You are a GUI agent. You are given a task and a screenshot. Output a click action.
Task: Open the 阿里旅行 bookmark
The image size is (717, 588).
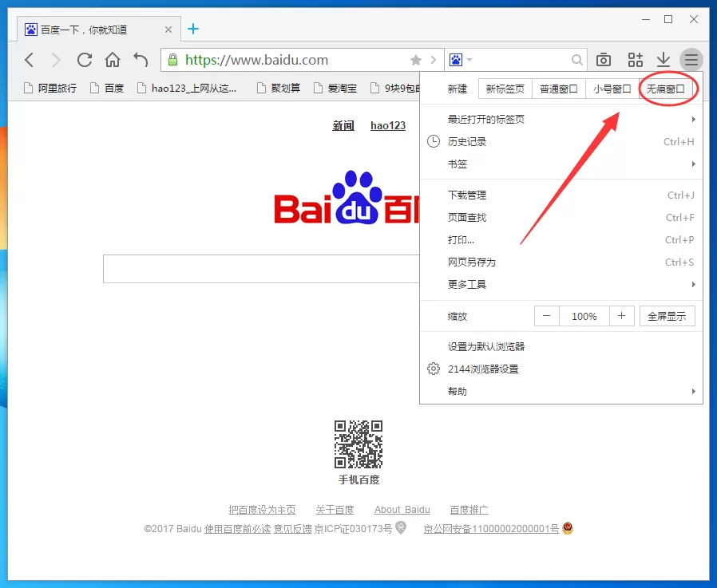[50, 88]
